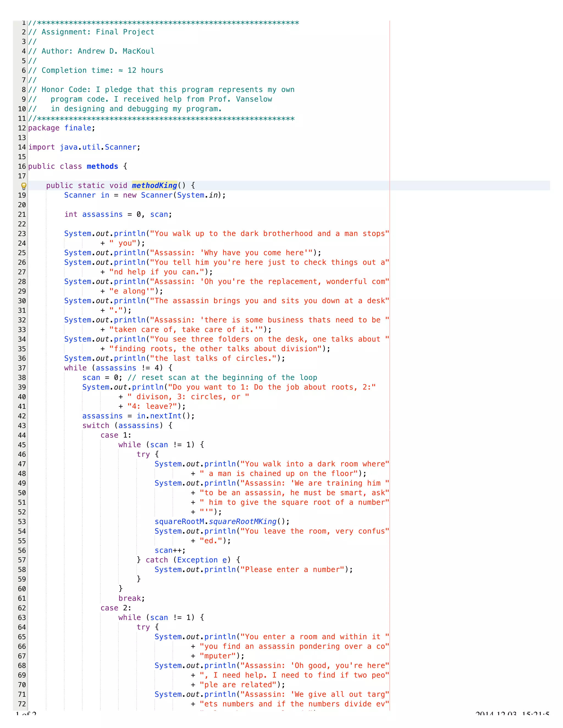The image size is (563, 728).
Task: Click the "Assassin: 'Why have you come here'" println
Action: click(193, 253)
